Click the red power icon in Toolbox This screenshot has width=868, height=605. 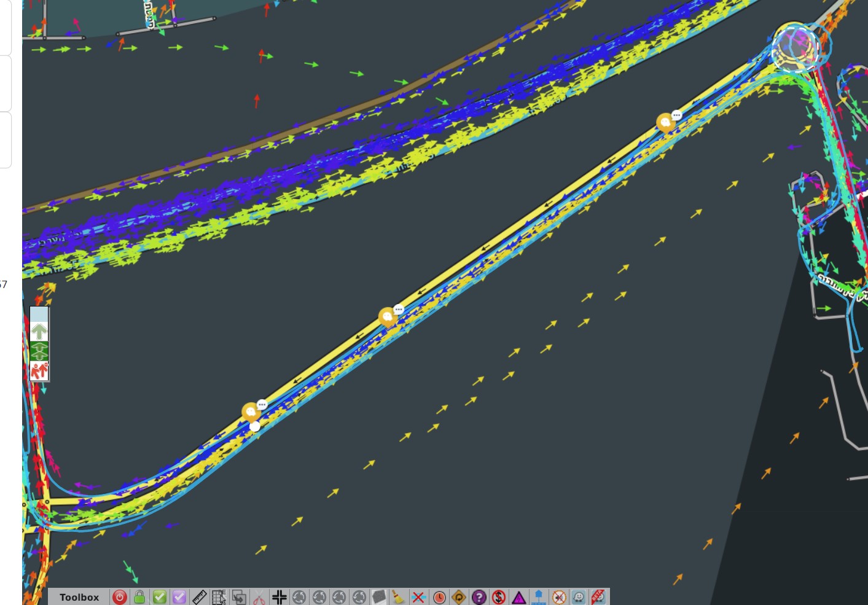coord(120,597)
